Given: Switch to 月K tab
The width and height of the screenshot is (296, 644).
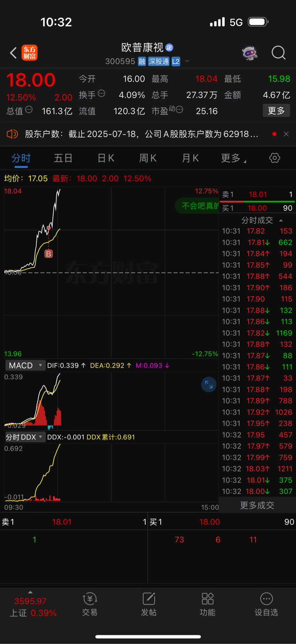Looking at the screenshot, I should pyautogui.click(x=190, y=158).
